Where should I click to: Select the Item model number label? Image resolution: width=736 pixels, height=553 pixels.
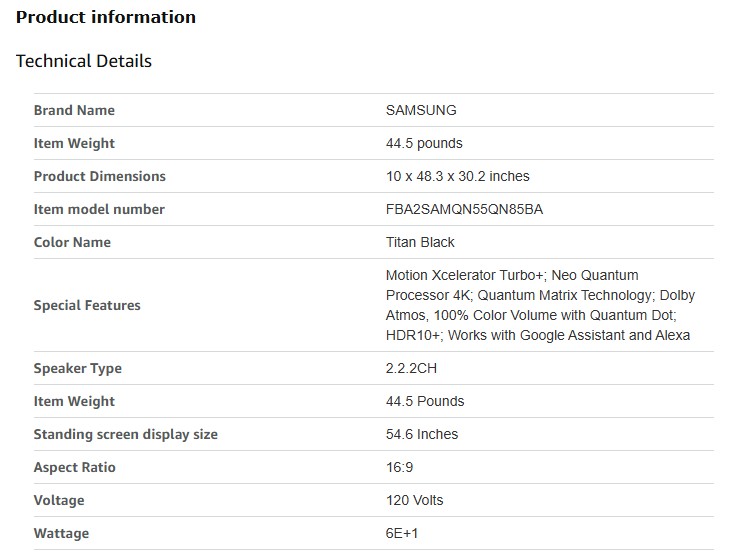tap(99, 209)
